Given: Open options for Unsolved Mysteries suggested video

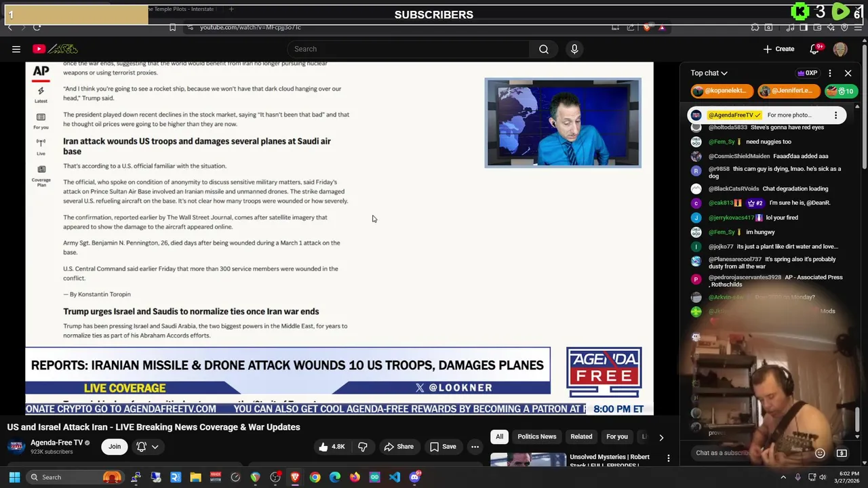Looking at the screenshot, I should point(669,458).
